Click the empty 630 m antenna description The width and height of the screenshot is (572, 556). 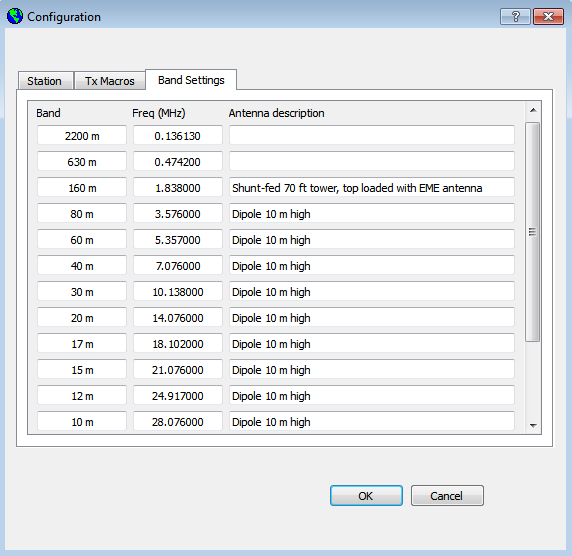(x=372, y=161)
